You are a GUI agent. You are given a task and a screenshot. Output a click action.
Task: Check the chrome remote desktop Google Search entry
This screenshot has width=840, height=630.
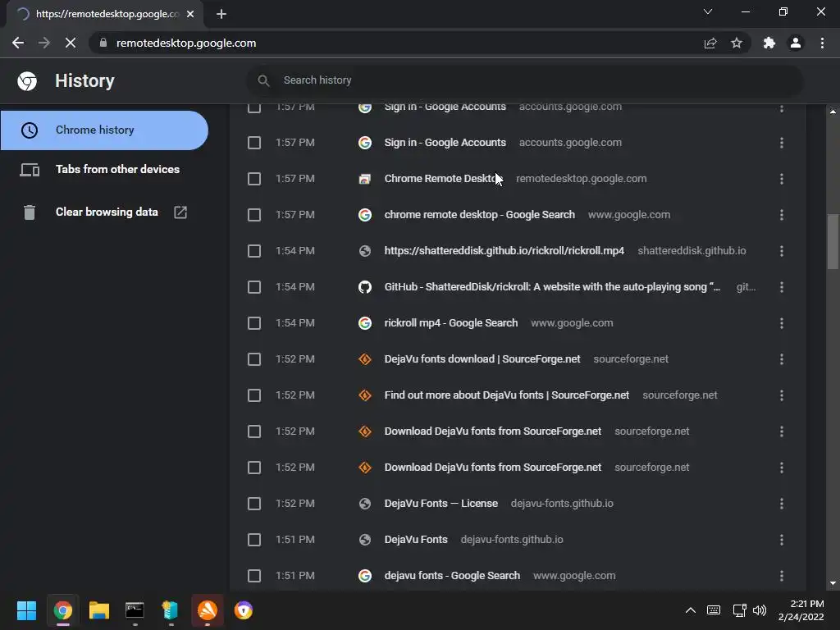[x=254, y=215]
